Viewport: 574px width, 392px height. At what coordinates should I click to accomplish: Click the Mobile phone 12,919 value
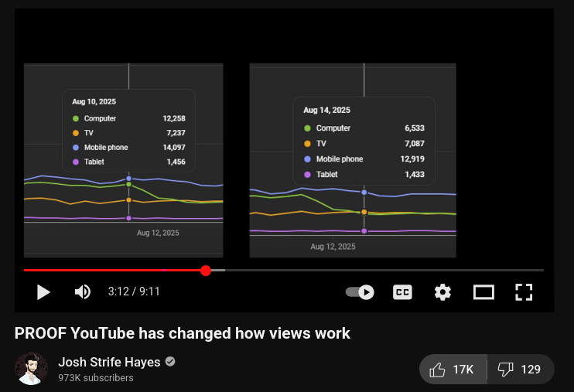pyautogui.click(x=412, y=159)
